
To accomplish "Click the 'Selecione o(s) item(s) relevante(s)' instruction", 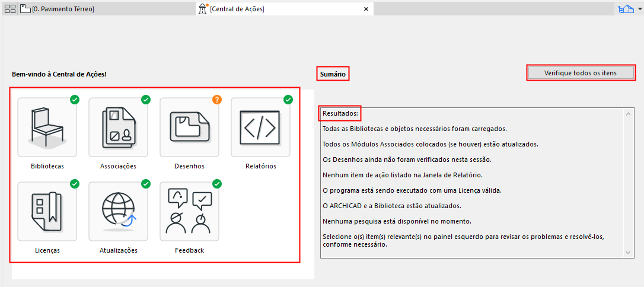I will (463, 241).
